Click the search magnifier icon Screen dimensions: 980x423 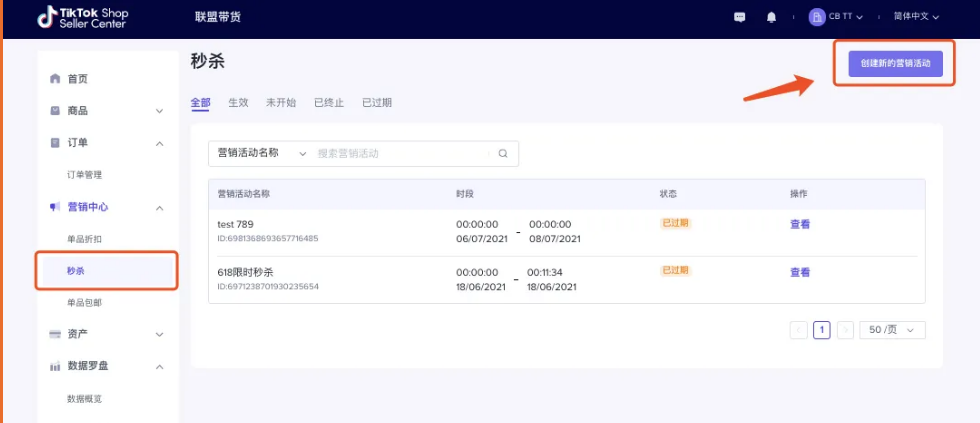(x=503, y=154)
